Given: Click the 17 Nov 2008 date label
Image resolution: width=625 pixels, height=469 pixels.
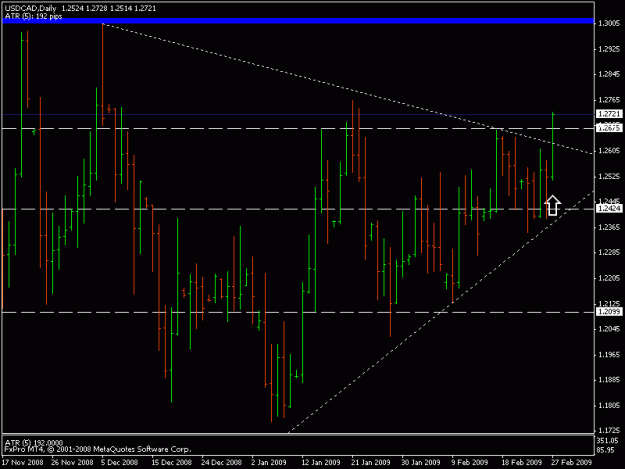Looking at the screenshot, I should tap(22, 462).
